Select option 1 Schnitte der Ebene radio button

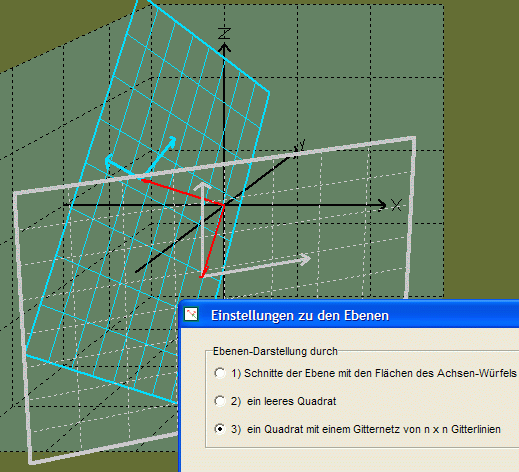pos(220,373)
